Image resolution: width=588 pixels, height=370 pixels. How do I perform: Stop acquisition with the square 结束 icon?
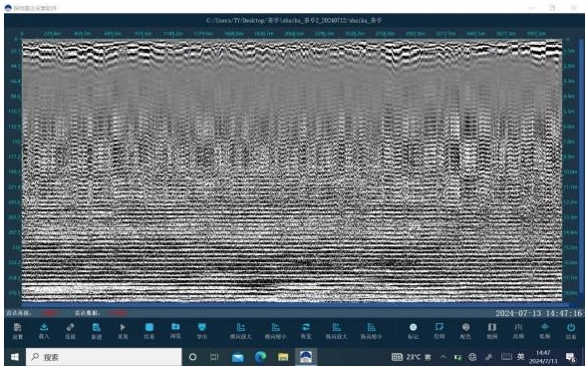(149, 331)
